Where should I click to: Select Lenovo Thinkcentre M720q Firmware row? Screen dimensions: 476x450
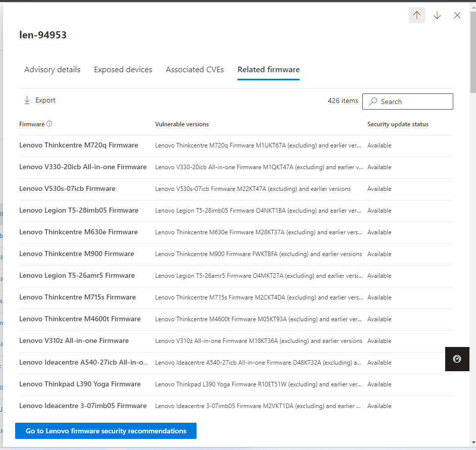[x=236, y=145]
